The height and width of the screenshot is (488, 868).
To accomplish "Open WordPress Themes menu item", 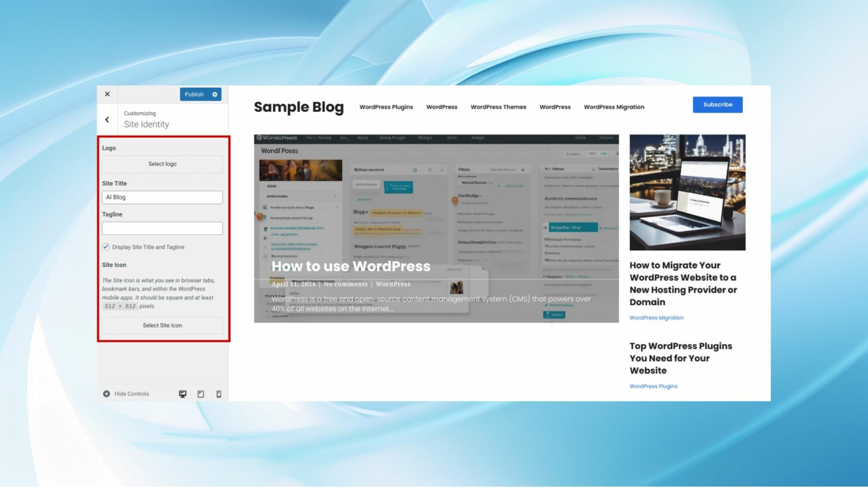I will coord(498,107).
